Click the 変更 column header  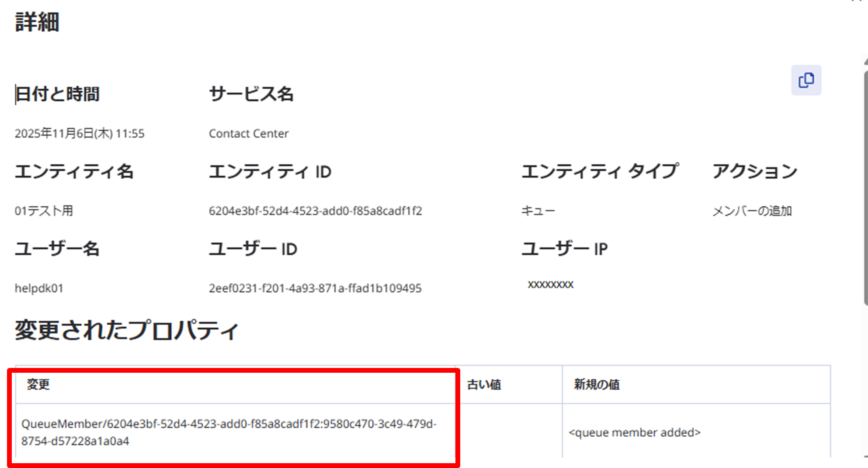click(x=38, y=385)
